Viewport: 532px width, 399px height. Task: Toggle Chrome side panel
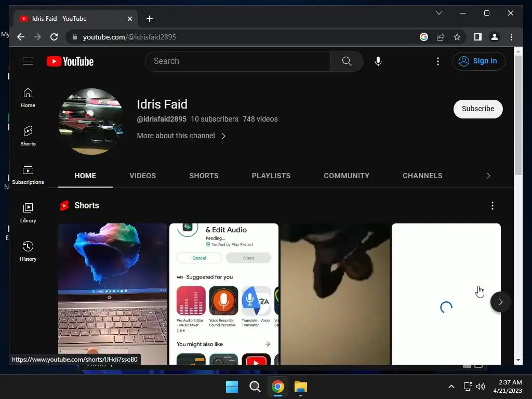point(478,37)
